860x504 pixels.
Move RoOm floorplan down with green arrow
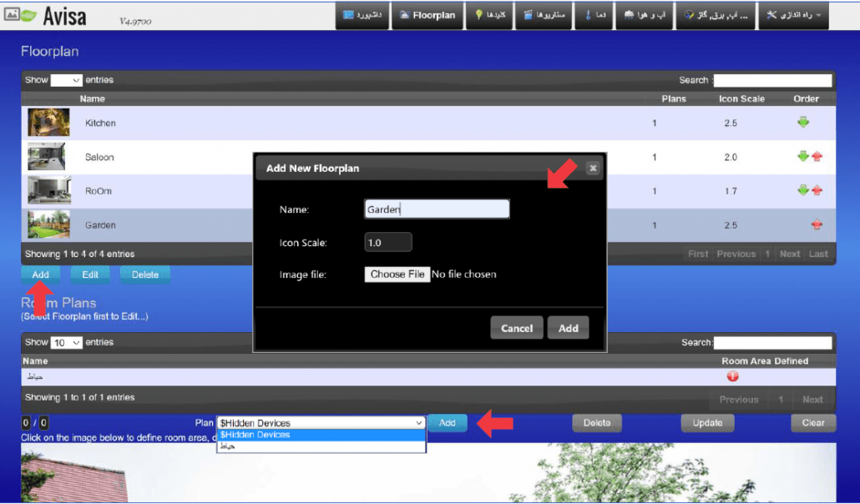(803, 190)
